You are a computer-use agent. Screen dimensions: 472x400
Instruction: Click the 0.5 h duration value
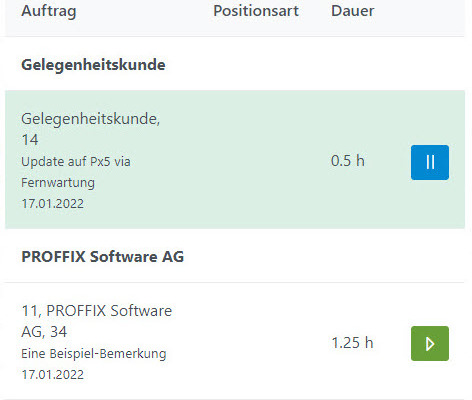pos(348,161)
